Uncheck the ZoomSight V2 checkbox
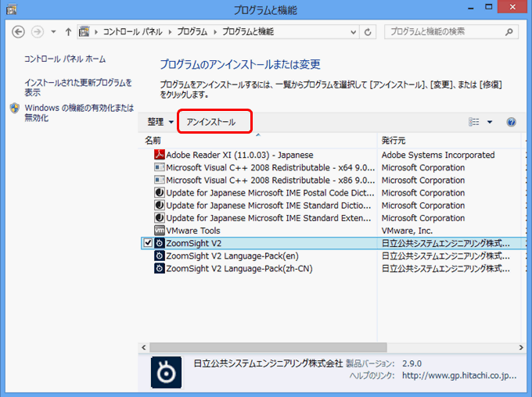 click(x=148, y=243)
